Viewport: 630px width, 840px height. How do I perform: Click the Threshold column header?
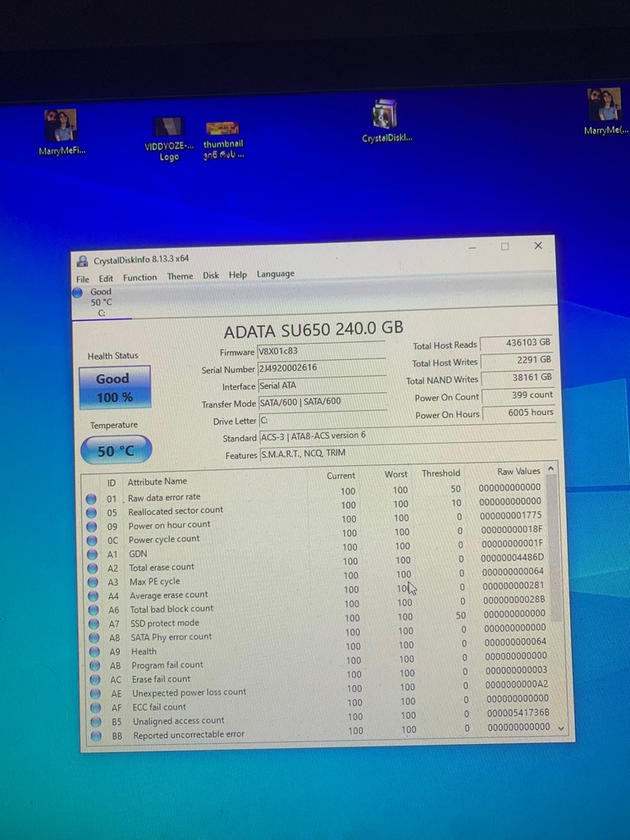coord(441,473)
